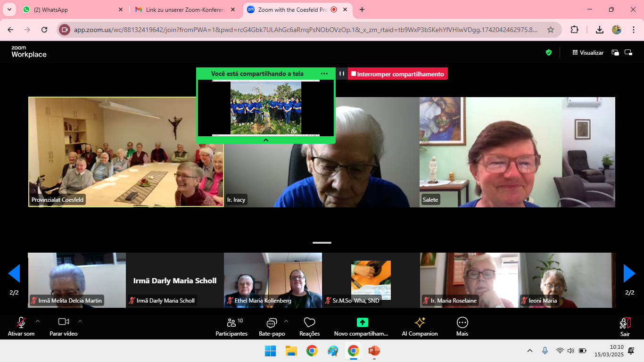
Task: Leave meeting with Sair icon
Action: tap(625, 323)
